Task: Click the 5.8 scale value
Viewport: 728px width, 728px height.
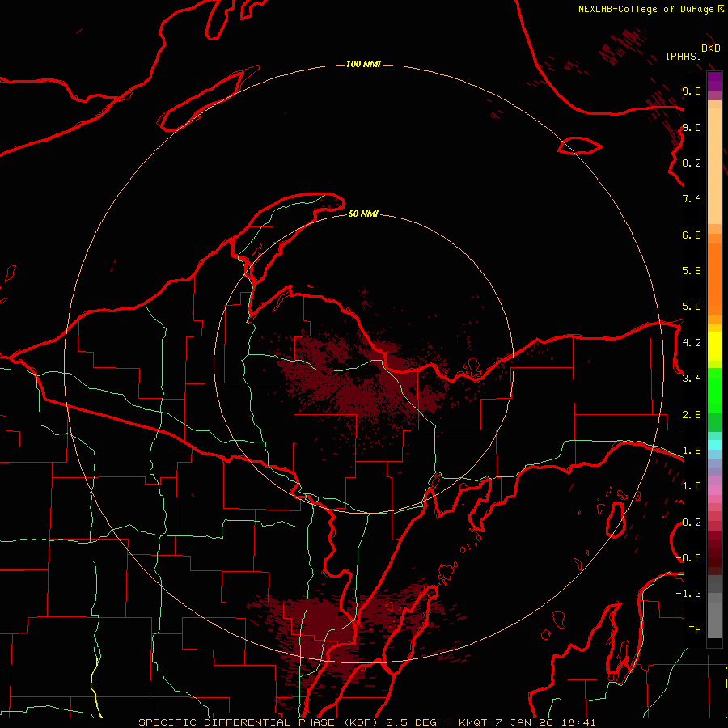Action: click(692, 271)
